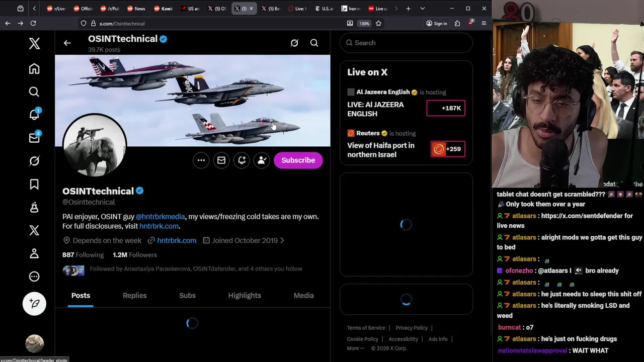The width and height of the screenshot is (644, 362).
Task: Open followers you know list
Action: tap(182, 269)
